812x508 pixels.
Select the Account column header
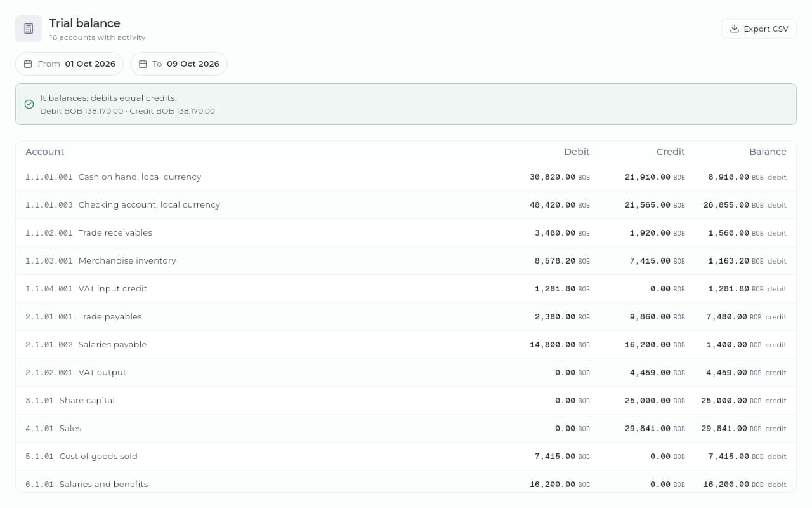click(44, 152)
